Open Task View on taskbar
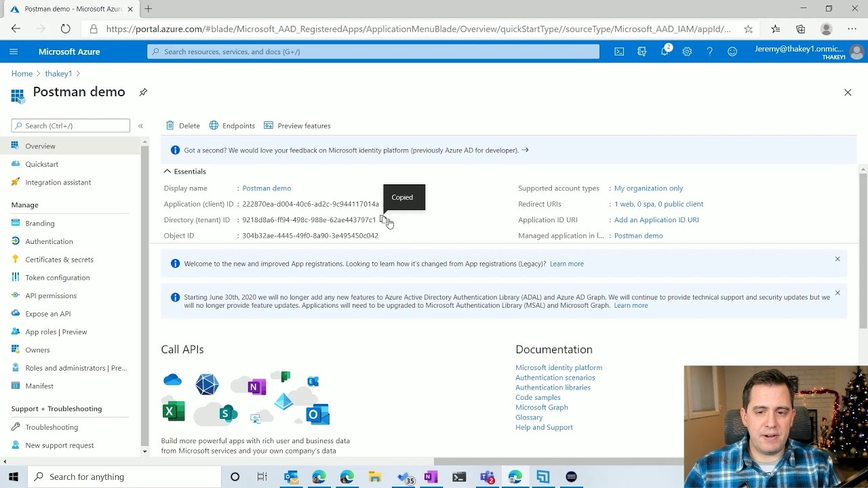Viewport: 868px width, 488px height. click(262, 476)
